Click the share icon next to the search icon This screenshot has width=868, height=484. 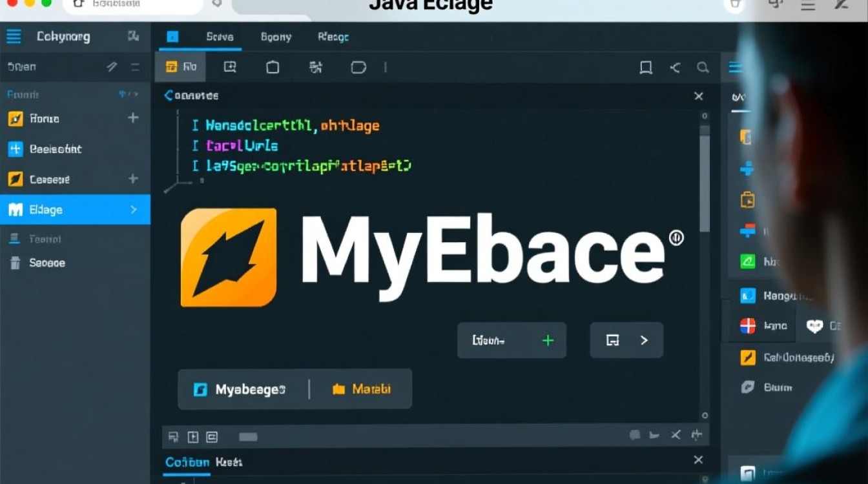[675, 67]
